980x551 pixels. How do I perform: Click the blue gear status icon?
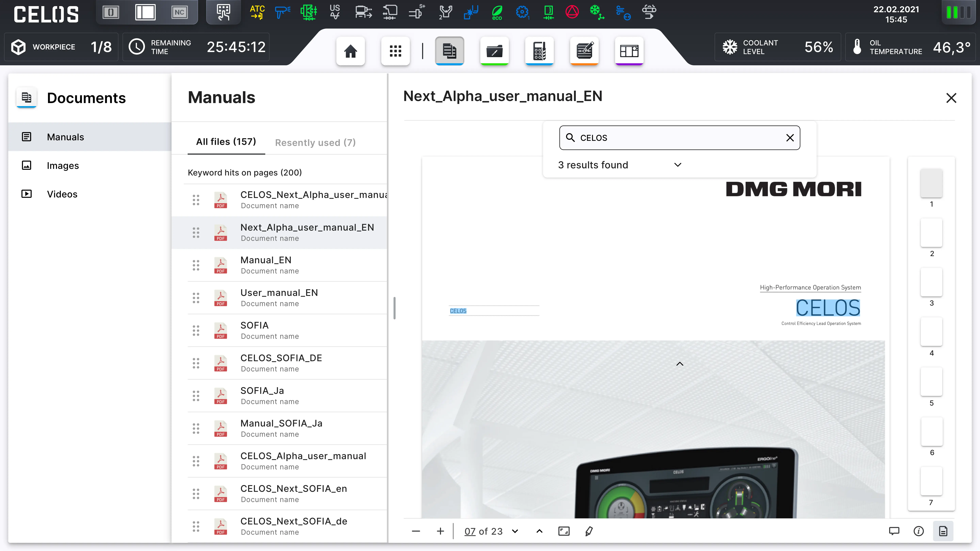(522, 12)
